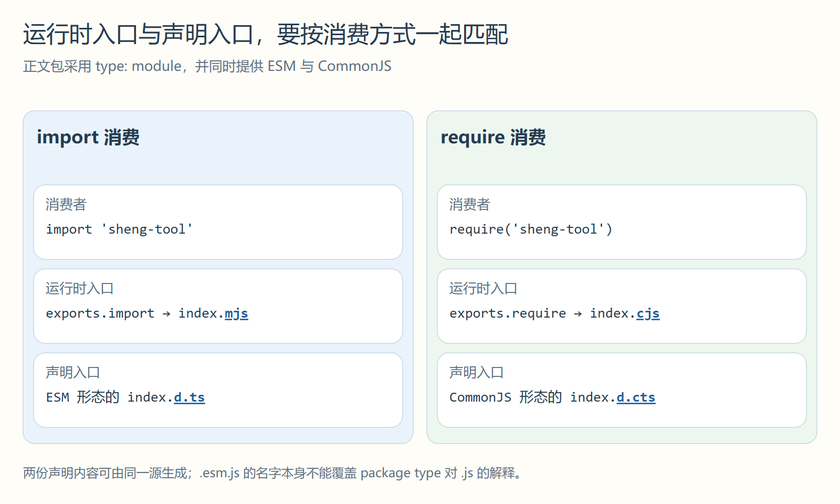
Task: Open the d.ts underlined link
Action: tap(189, 397)
